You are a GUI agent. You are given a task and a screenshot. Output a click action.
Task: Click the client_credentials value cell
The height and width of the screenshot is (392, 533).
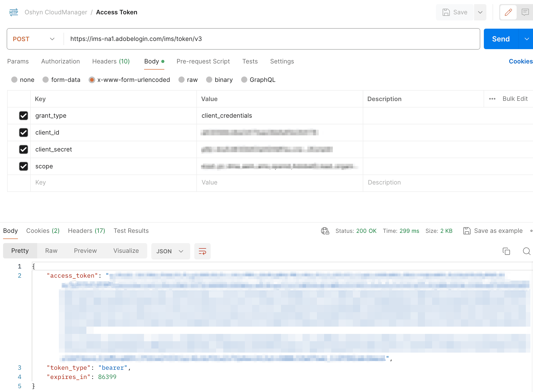tap(280, 116)
